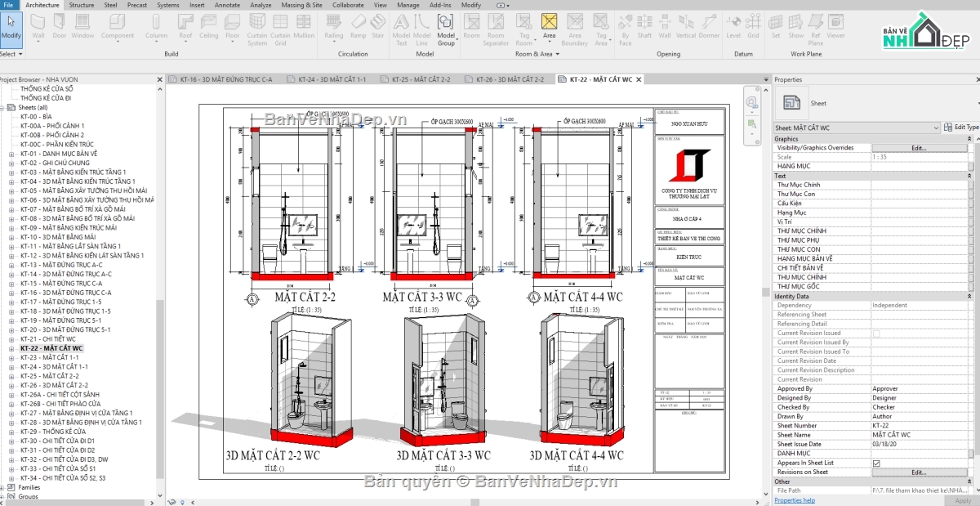Click the Sheet Name value field
The width and height of the screenshot is (980, 506).
(x=919, y=435)
